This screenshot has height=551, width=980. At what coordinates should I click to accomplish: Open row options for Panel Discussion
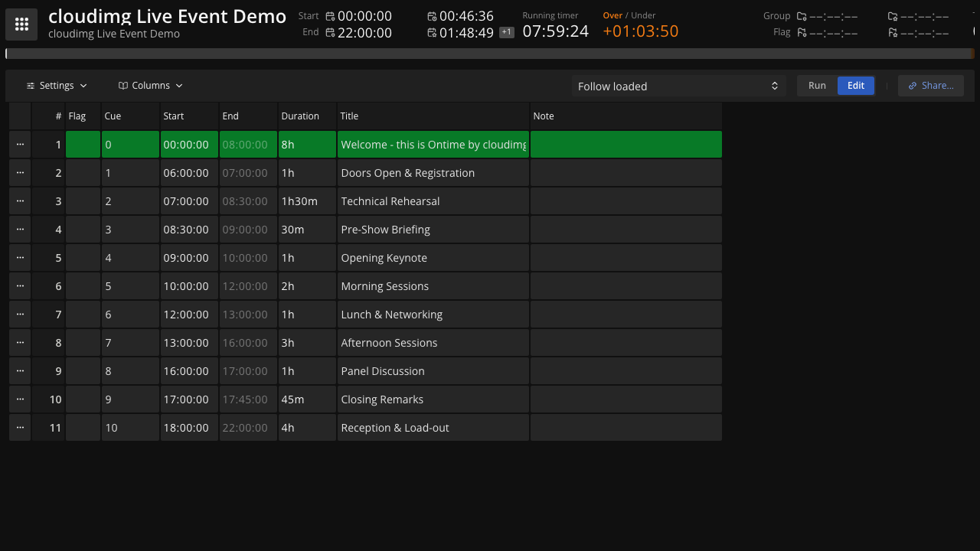20,371
